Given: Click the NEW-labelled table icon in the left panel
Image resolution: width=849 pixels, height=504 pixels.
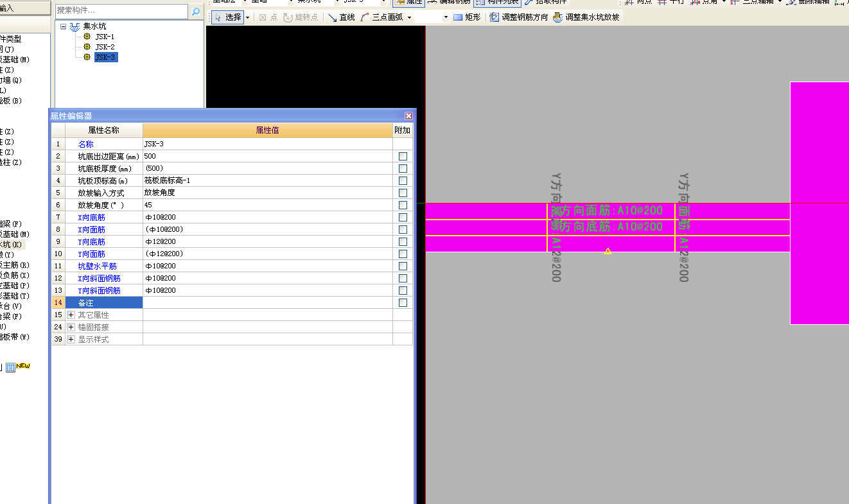Looking at the screenshot, I should [12, 367].
